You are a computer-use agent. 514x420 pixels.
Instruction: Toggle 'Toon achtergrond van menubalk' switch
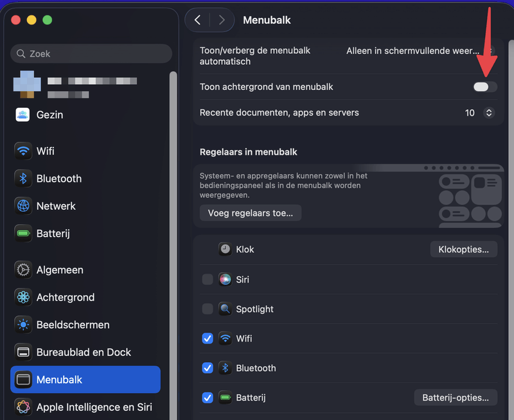coord(485,87)
